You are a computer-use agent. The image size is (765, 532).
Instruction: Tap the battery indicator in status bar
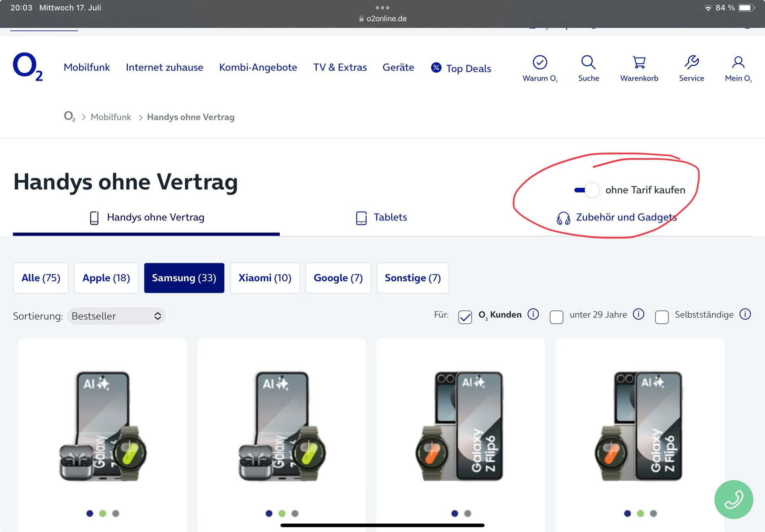[x=746, y=8]
